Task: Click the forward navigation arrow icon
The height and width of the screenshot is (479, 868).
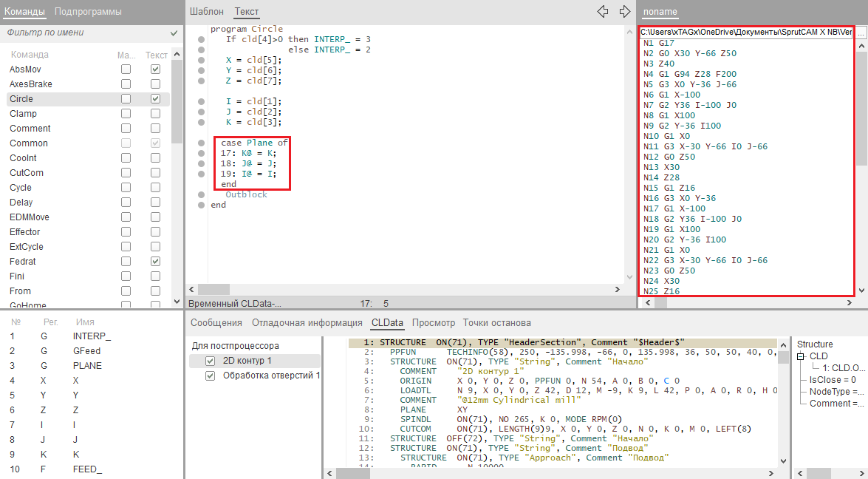Action: pos(625,12)
